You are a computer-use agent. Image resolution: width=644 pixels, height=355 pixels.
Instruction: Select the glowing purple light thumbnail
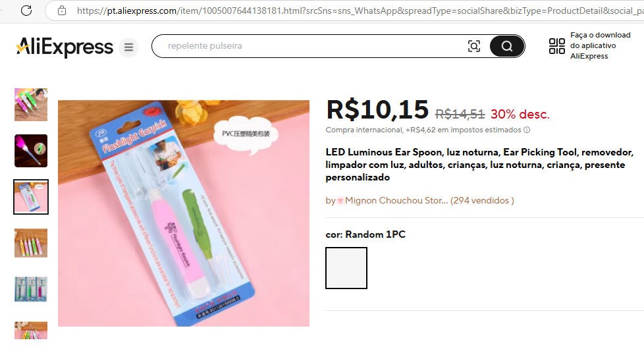point(31,151)
